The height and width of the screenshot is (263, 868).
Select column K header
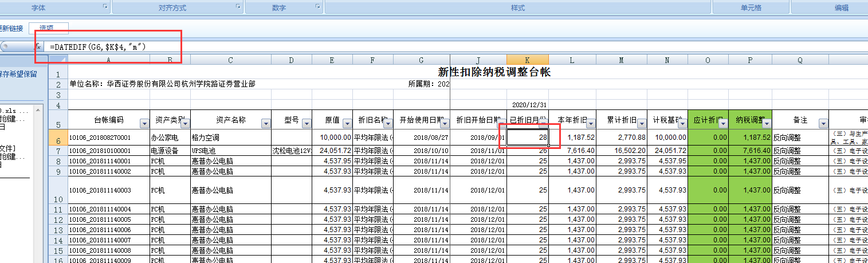pos(527,60)
